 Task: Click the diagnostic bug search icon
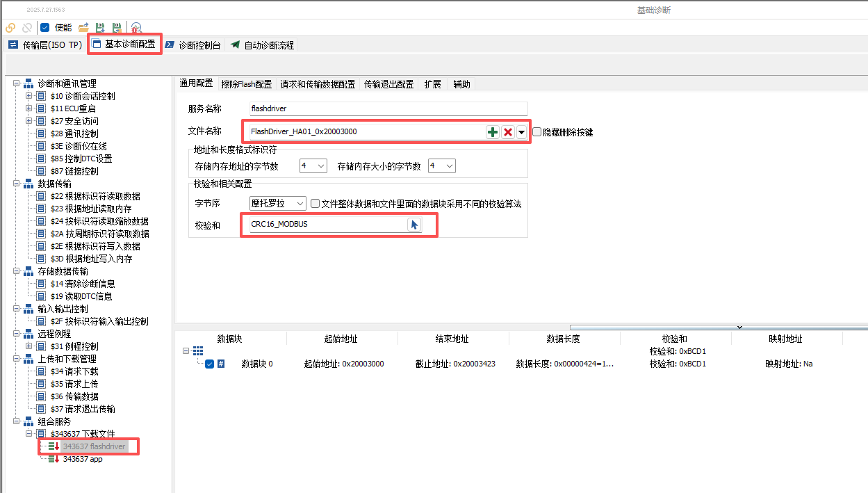tap(136, 28)
